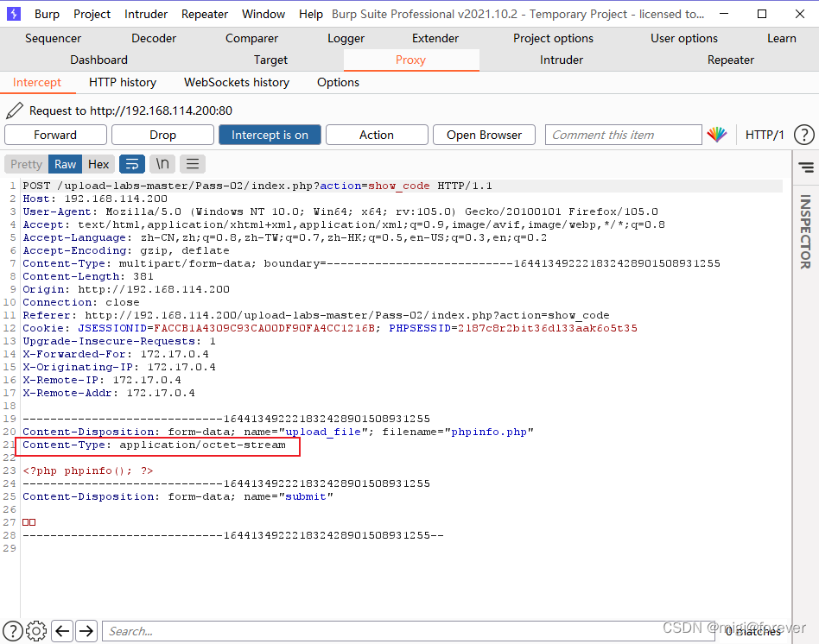Expand the Inspector panel menu icon

pos(805,167)
